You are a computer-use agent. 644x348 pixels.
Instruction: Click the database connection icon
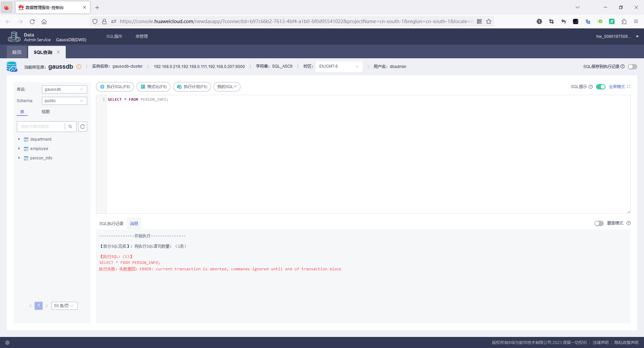(x=12, y=67)
